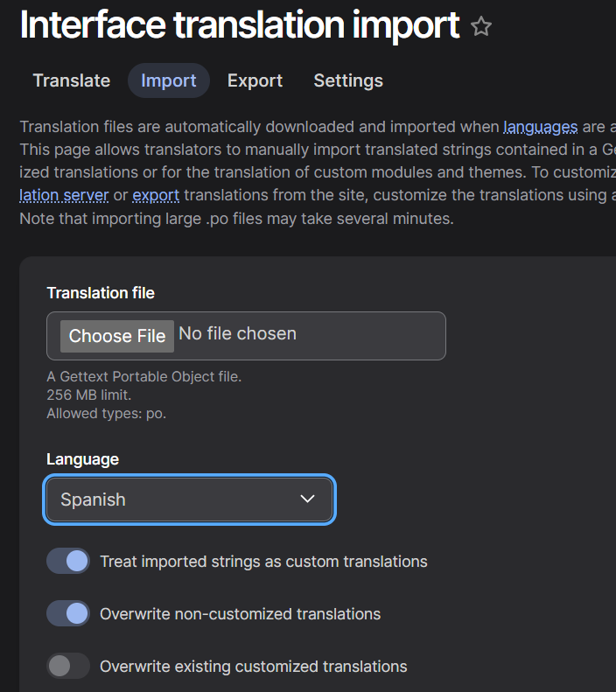
Task: Click the 'No file chosen' file field
Action: click(x=237, y=334)
